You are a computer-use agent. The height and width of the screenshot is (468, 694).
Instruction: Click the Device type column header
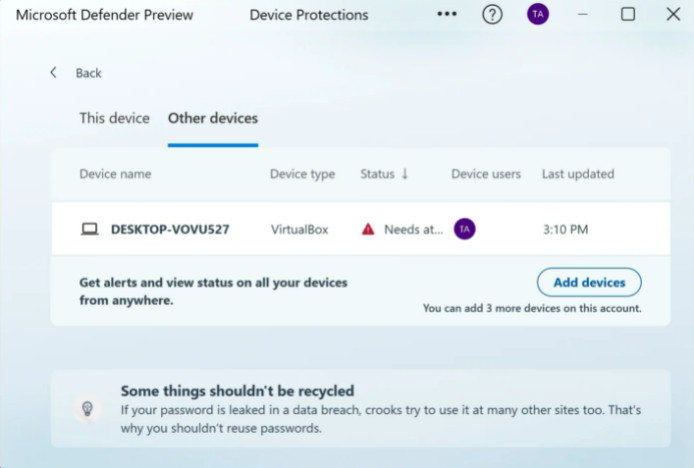302,174
